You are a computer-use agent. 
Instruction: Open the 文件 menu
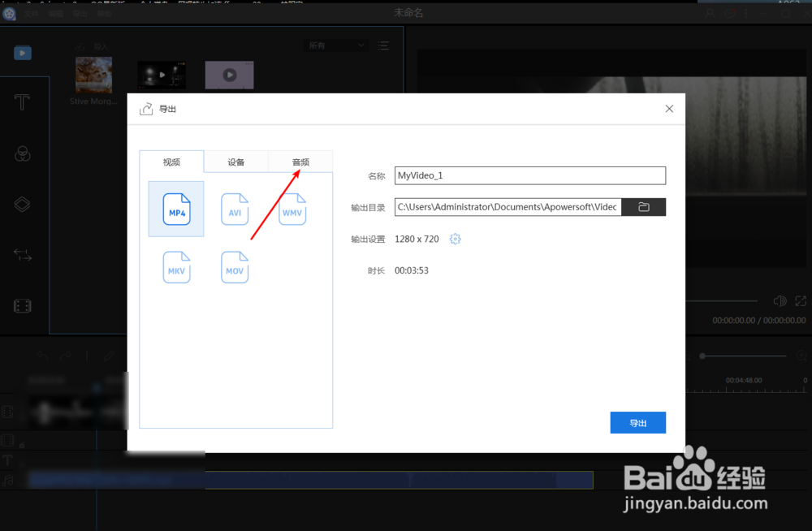pyautogui.click(x=32, y=14)
